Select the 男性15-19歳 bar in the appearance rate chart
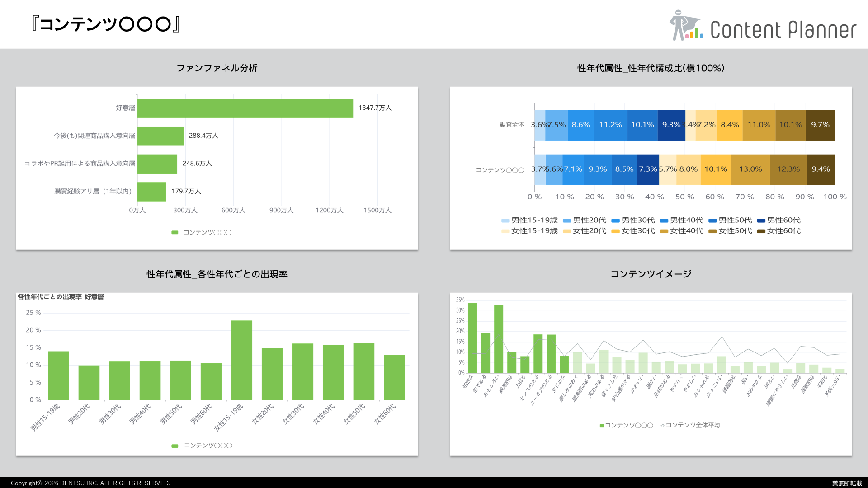This screenshot has height=488, width=868. coord(58,375)
